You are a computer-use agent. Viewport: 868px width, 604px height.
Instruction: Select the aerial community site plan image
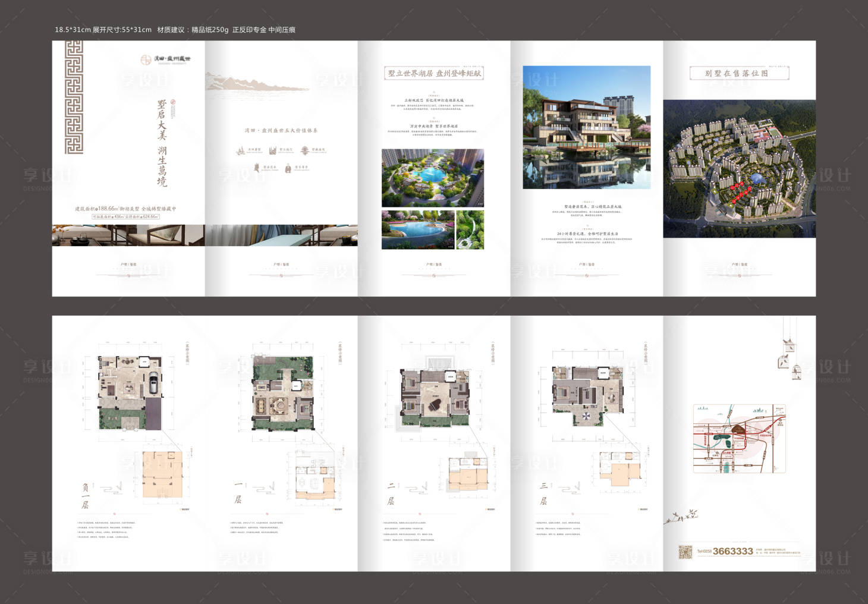(x=739, y=169)
